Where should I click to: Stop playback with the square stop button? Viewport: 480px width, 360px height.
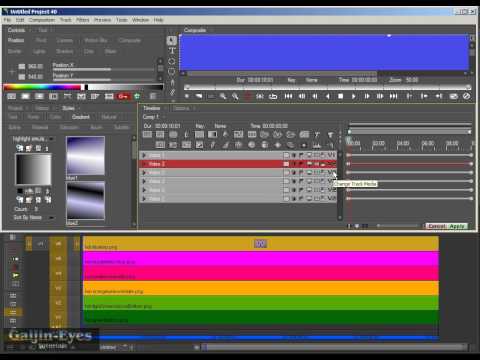tap(340, 96)
